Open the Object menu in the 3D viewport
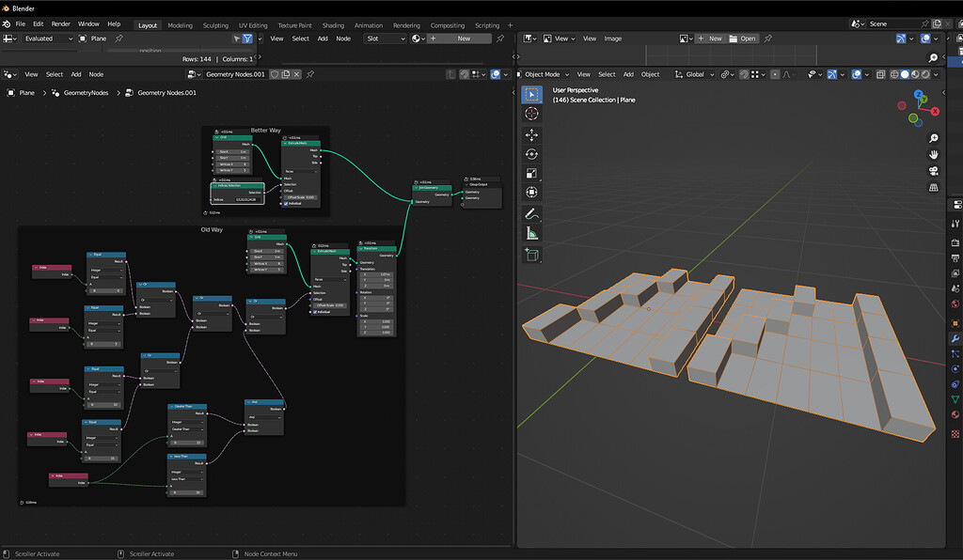This screenshot has height=560, width=963. tap(650, 74)
